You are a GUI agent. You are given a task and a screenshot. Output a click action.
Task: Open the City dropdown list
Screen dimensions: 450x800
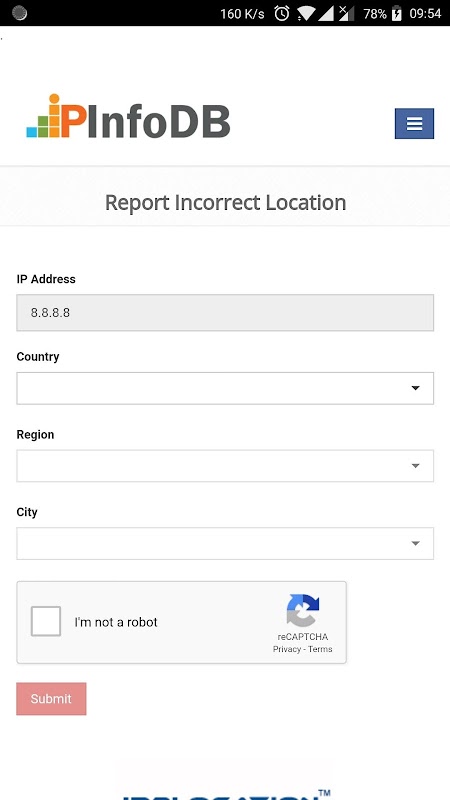[225, 543]
